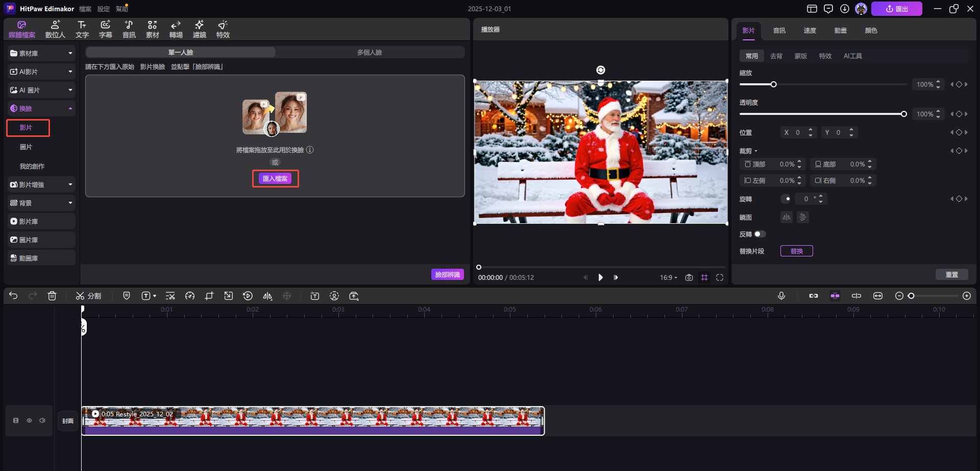Click the 匯入檔案 import button
The width and height of the screenshot is (980, 471).
(x=275, y=178)
